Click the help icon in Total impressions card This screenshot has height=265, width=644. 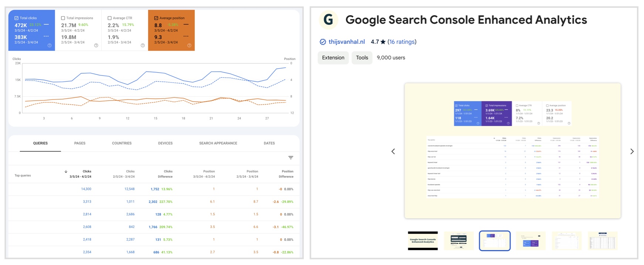coord(96,46)
